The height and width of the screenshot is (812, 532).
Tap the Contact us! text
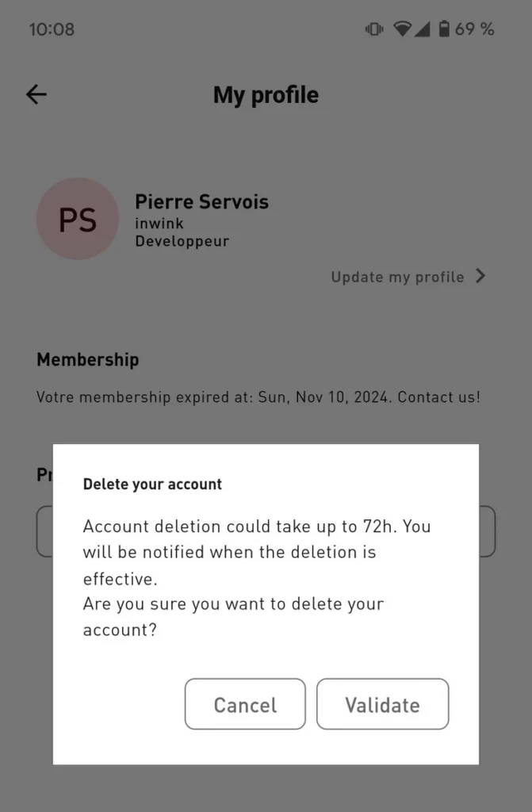point(438,396)
